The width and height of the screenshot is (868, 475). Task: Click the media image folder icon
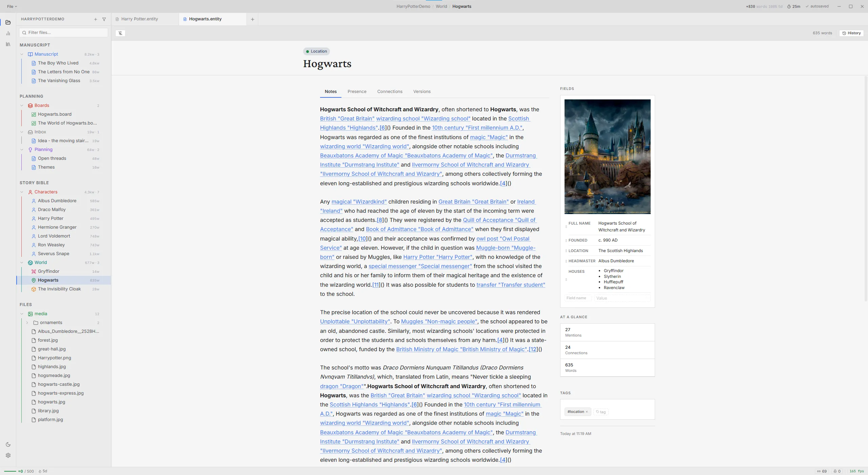point(30,314)
